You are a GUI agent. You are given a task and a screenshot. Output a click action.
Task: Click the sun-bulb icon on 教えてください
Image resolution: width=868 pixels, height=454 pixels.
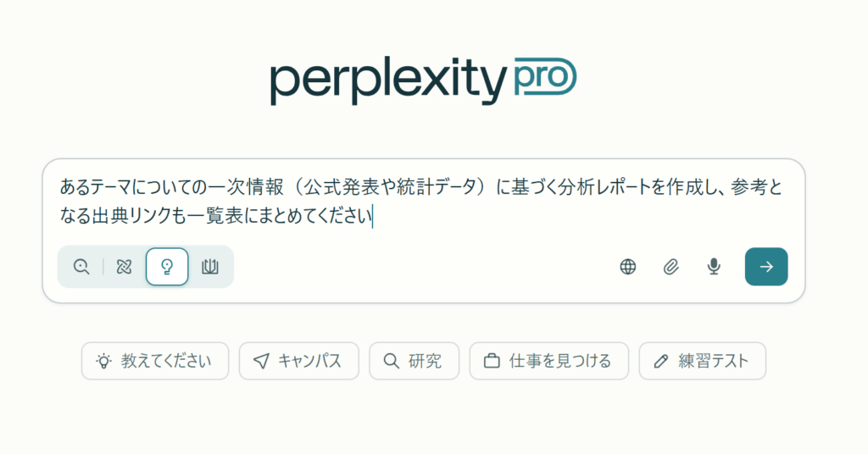[x=103, y=362]
